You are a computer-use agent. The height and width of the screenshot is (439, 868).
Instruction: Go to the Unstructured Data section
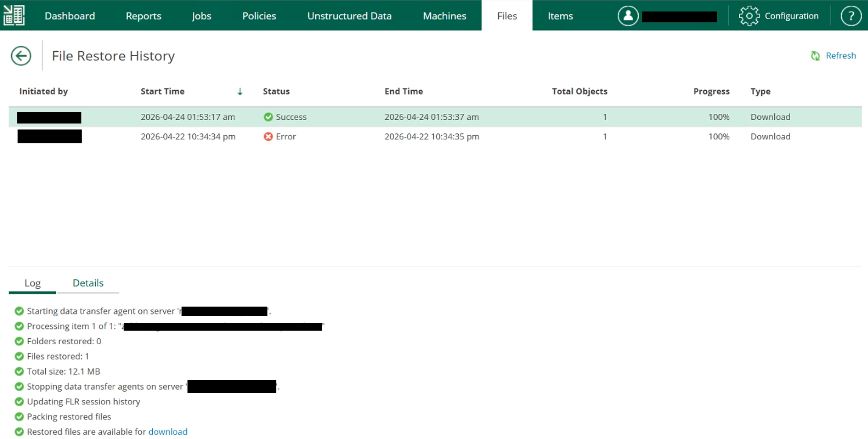click(349, 16)
